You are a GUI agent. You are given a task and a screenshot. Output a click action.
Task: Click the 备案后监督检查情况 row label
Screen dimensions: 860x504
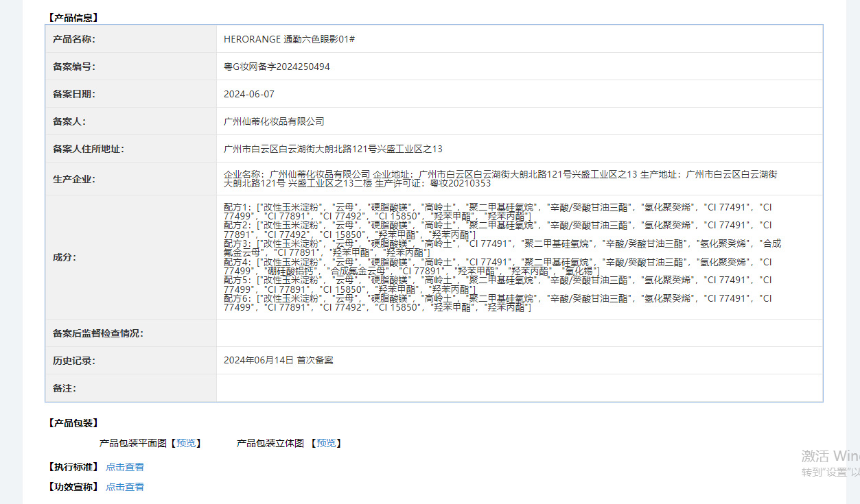pos(98,333)
